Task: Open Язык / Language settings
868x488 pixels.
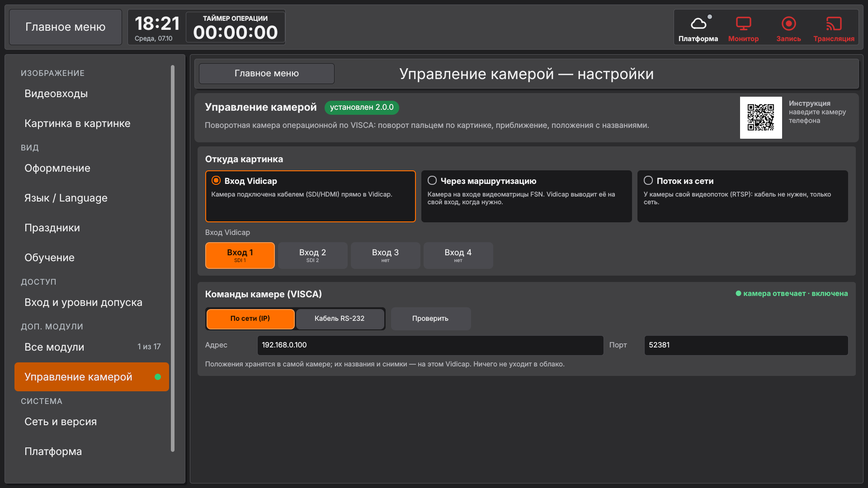Action: pyautogui.click(x=92, y=198)
